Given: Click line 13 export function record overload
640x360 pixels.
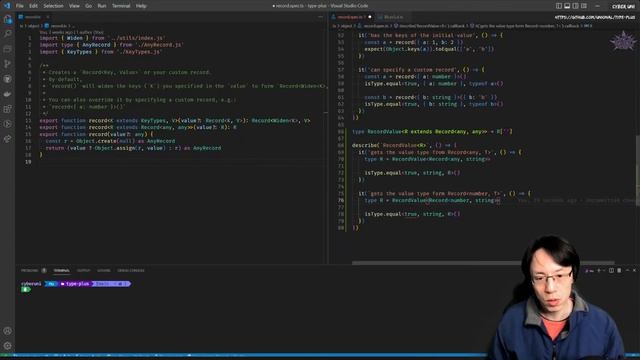Looking at the screenshot, I should point(175,120).
